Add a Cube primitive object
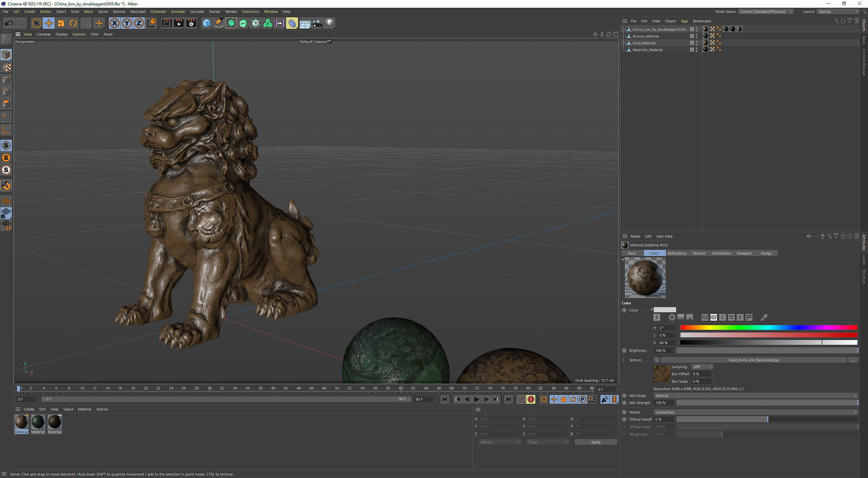This screenshot has height=478, width=868. [x=206, y=23]
